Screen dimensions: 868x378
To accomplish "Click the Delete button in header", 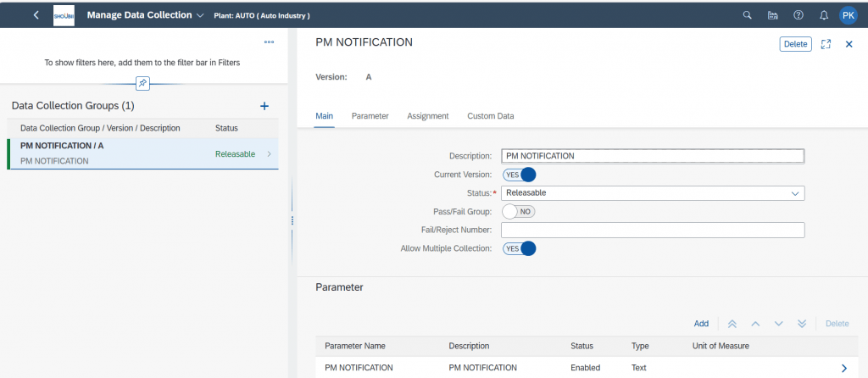I will (x=795, y=44).
